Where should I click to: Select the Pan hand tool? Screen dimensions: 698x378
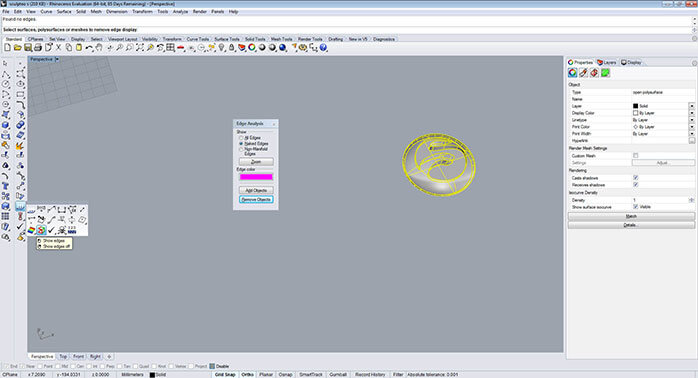click(x=99, y=48)
